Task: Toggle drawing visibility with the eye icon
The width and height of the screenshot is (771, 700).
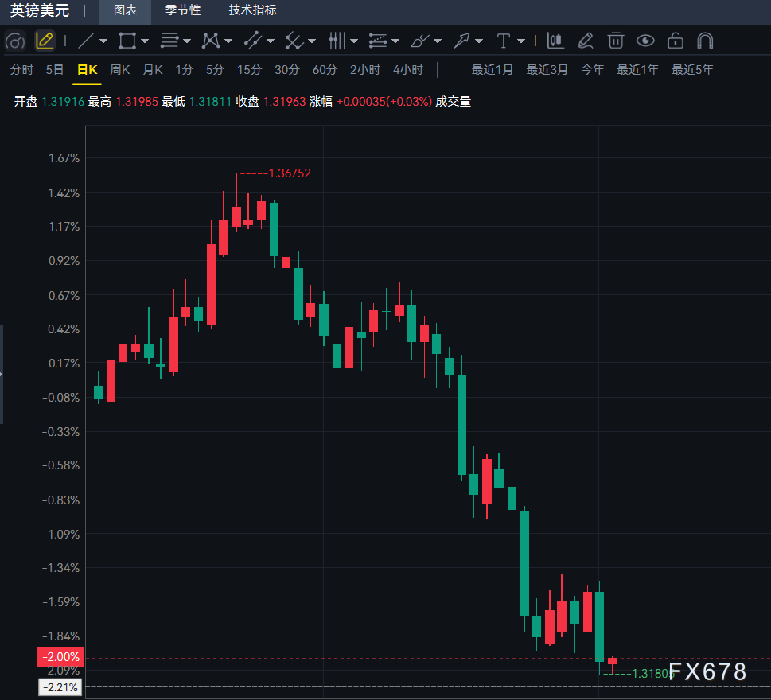Action: pos(645,41)
